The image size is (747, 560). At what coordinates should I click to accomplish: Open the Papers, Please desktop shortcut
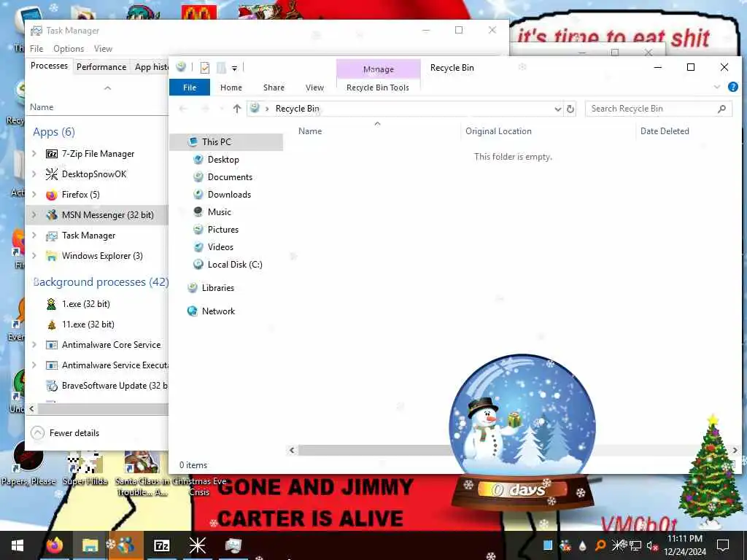click(28, 463)
